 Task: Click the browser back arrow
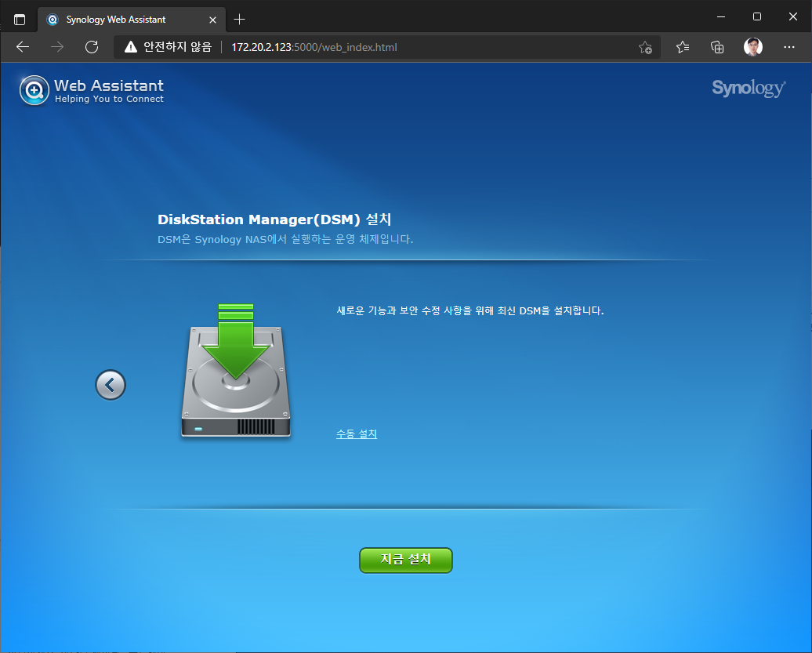click(23, 47)
